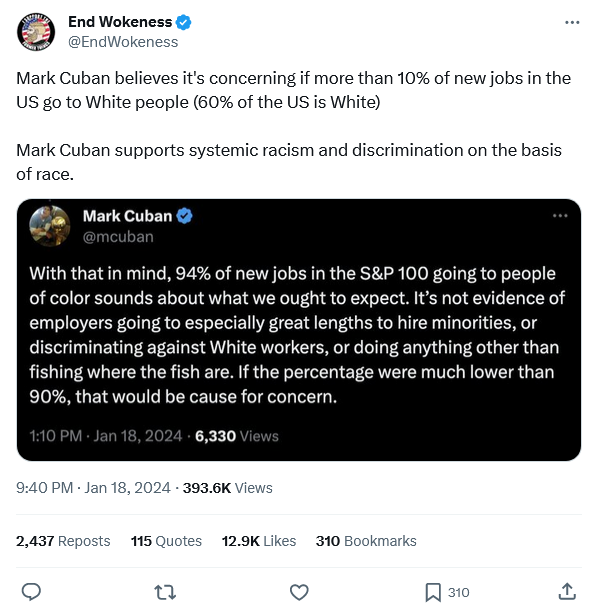Open the @EndWokeness handle link
The height and width of the screenshot is (615, 598).
123,42
